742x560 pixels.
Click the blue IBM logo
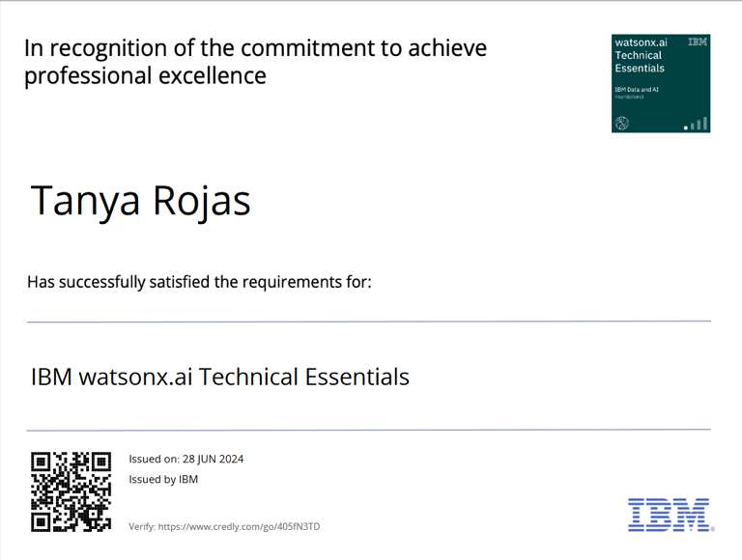(671, 515)
